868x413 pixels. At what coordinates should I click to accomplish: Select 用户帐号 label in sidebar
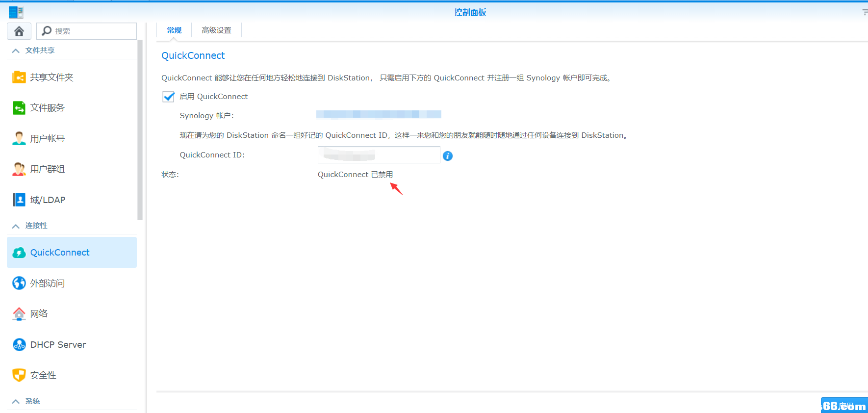(x=47, y=139)
